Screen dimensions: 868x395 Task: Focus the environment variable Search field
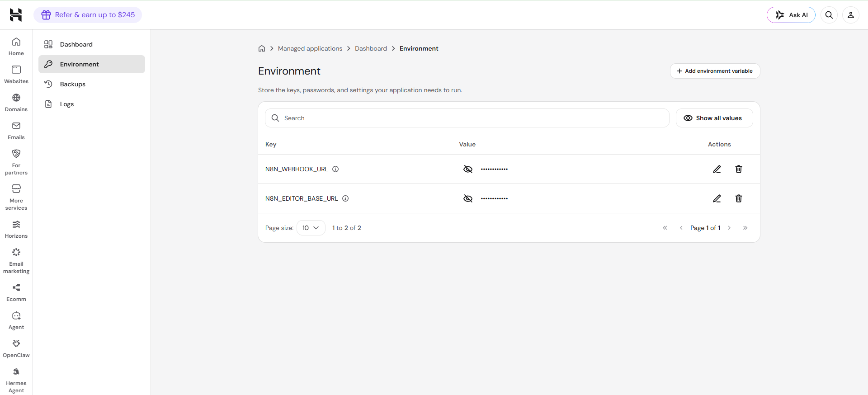(x=467, y=118)
